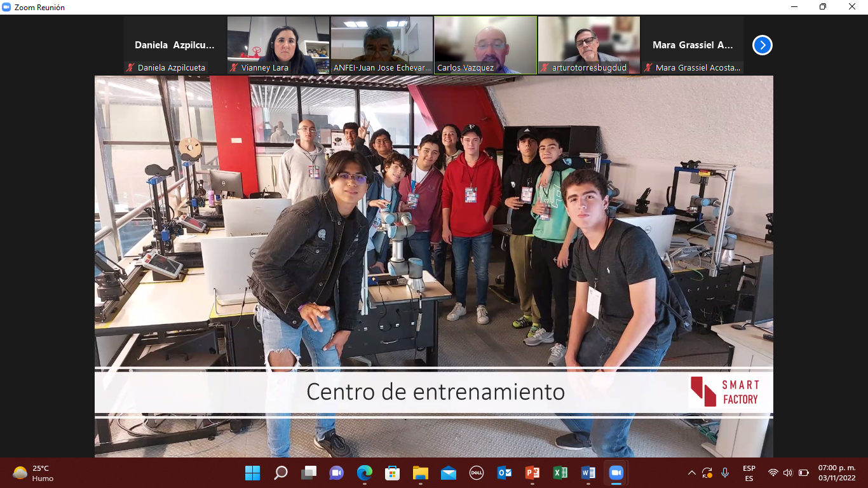Image resolution: width=868 pixels, height=488 pixels.
Task: Select Vianney Lara video thumbnail
Action: coord(278,45)
